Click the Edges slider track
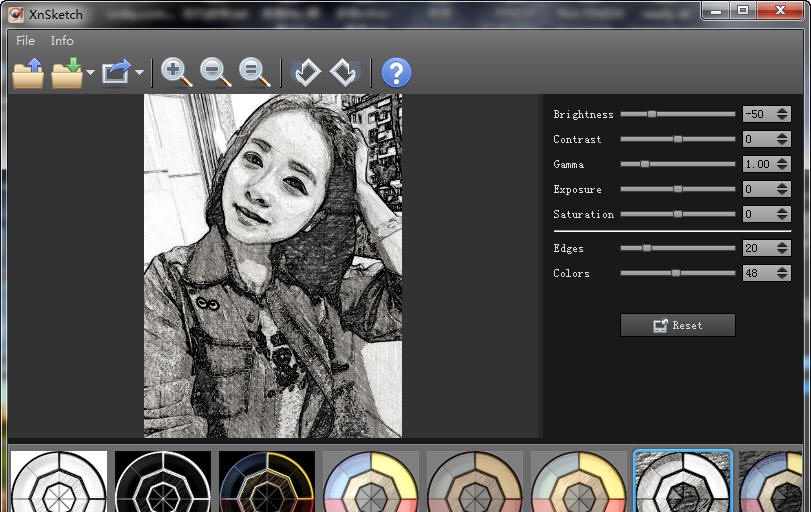Image resolution: width=811 pixels, height=512 pixels. pyautogui.click(x=690, y=248)
